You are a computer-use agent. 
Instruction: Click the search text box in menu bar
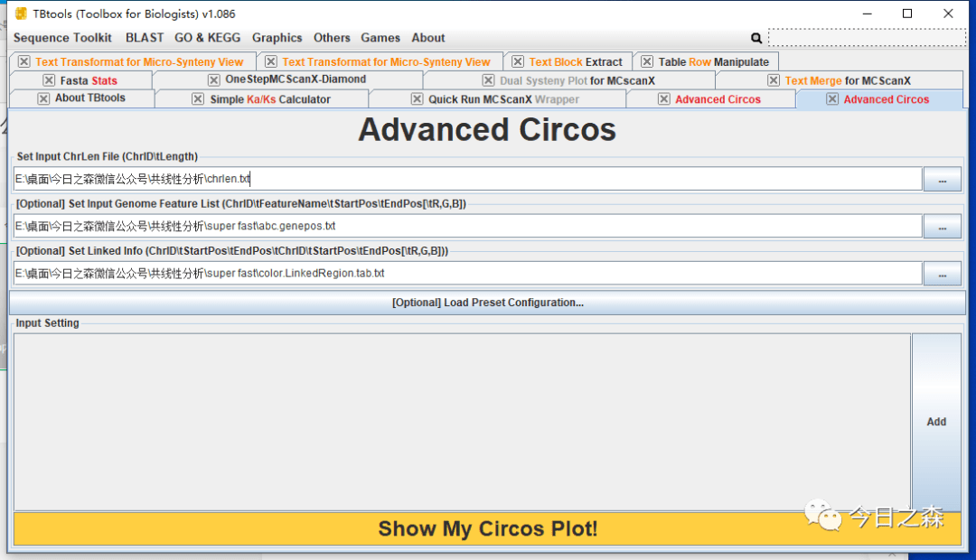[867, 37]
